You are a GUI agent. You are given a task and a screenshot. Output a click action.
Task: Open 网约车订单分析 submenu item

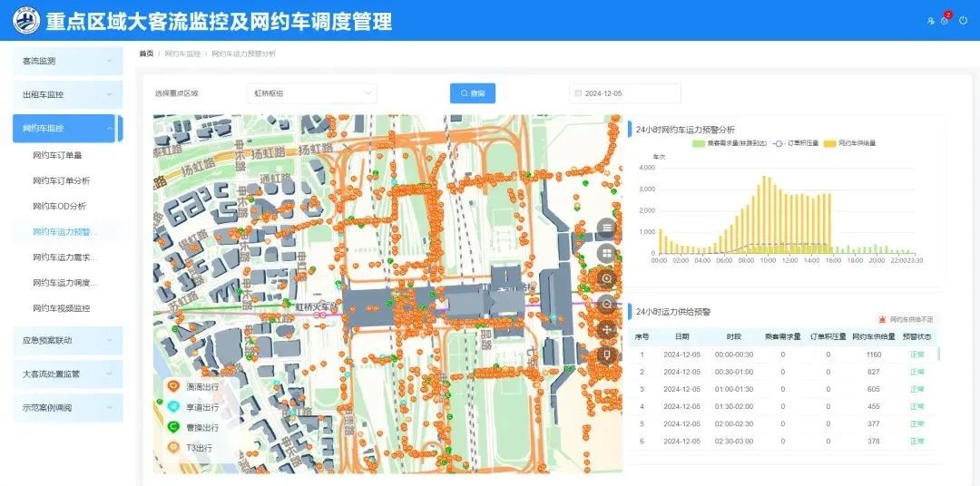coord(62,180)
